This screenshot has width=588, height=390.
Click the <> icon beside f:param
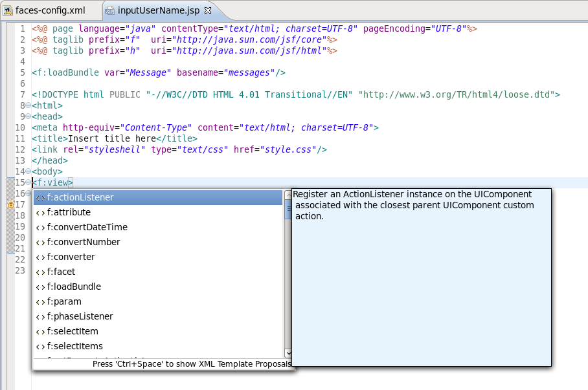(x=41, y=301)
